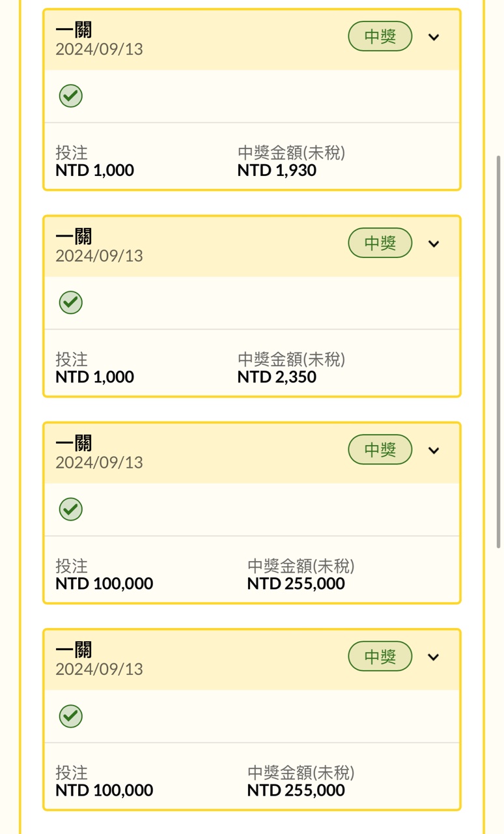Expand the NTD 2,350 winnings card chevron
Viewport: 504px width, 834px height.
pyautogui.click(x=434, y=244)
